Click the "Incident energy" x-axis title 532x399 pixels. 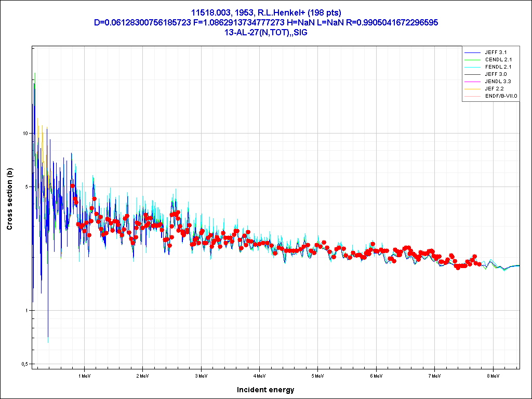265,390
